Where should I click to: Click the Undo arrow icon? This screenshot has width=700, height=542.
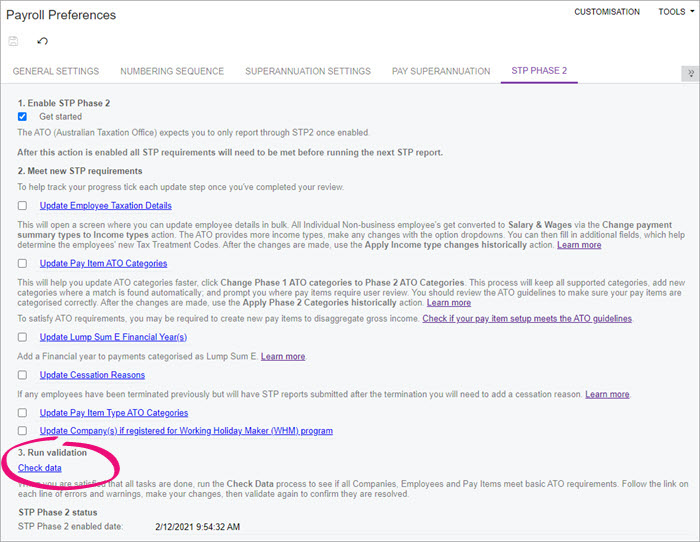(x=42, y=42)
